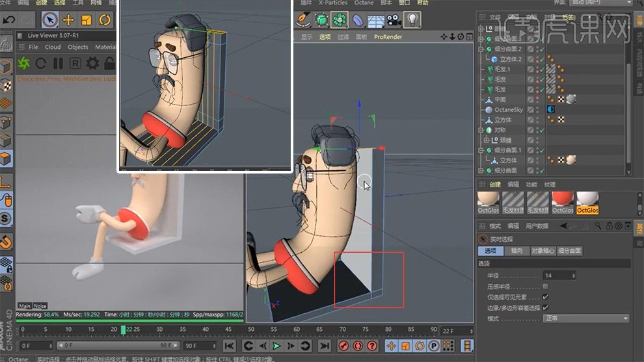Toggle enable checkmark of 细分曲面.1
The image size is (644, 362).
click(542, 150)
